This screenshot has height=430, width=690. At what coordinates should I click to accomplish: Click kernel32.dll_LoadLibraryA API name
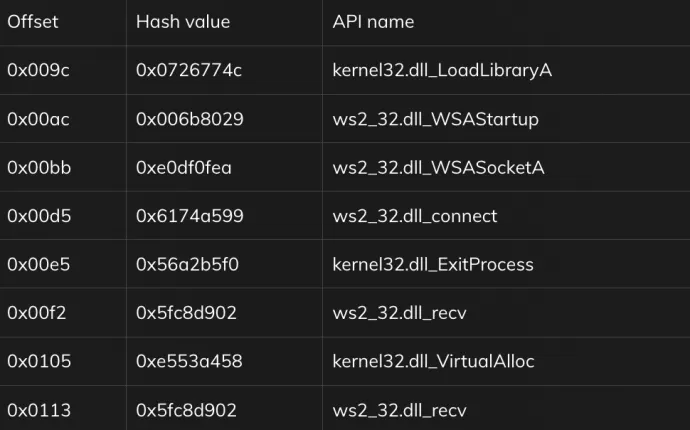pos(442,70)
